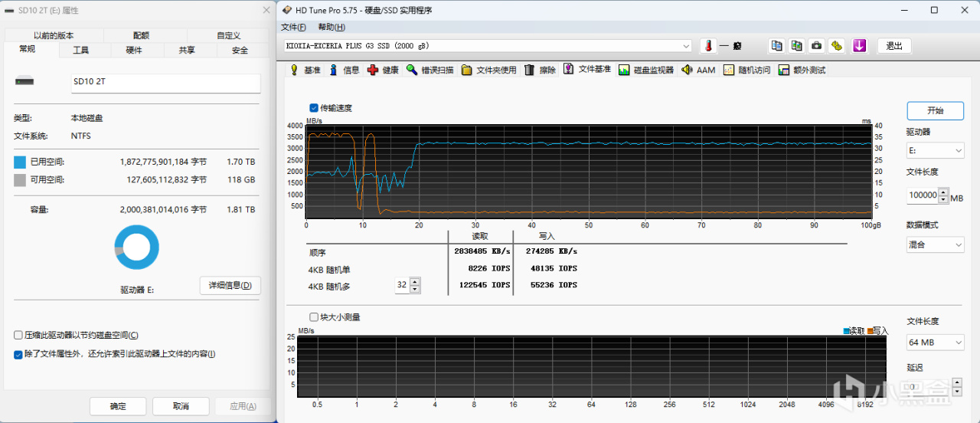This screenshot has width=980, height=423.
Task: Open the 帮助(H) menu in HD Tune
Action: click(x=331, y=27)
